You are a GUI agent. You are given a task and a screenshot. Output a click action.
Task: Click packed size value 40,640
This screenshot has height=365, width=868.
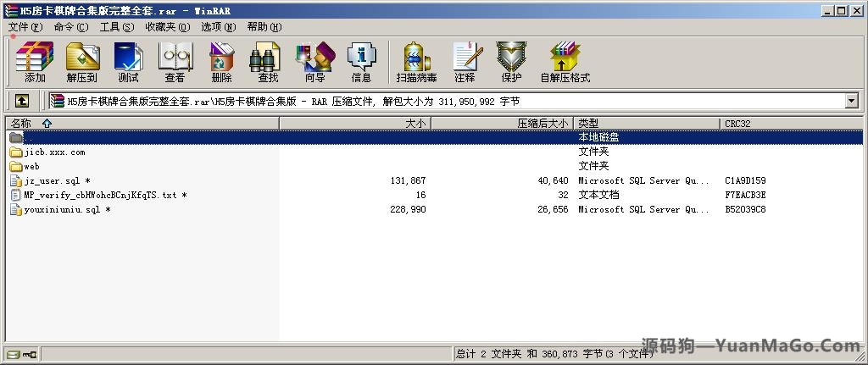553,181
